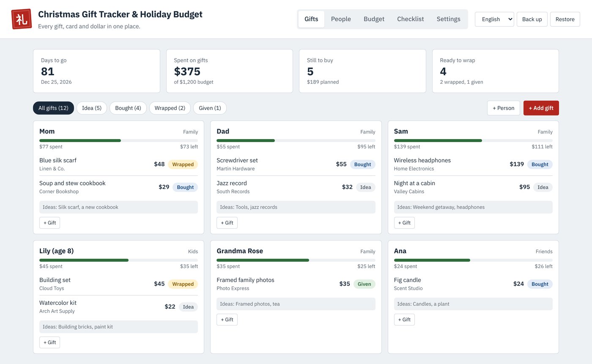Click the red gift logo icon
This screenshot has height=364, width=592.
pyautogui.click(x=22, y=19)
